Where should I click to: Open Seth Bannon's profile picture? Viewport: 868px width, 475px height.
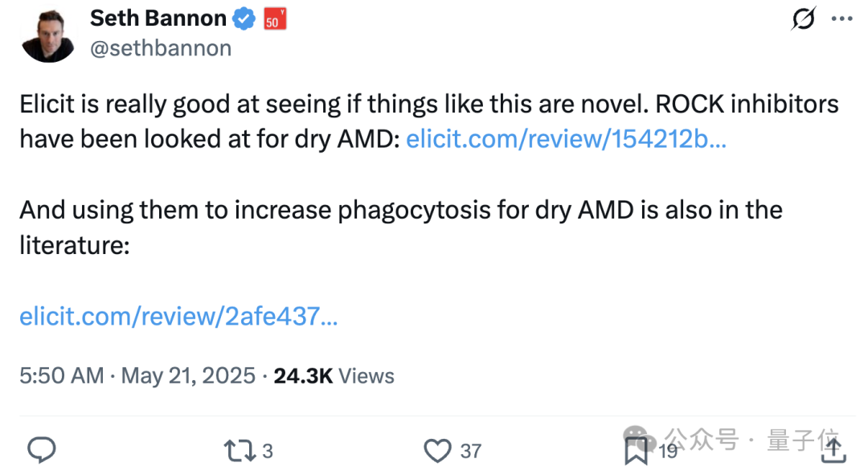coord(48,35)
